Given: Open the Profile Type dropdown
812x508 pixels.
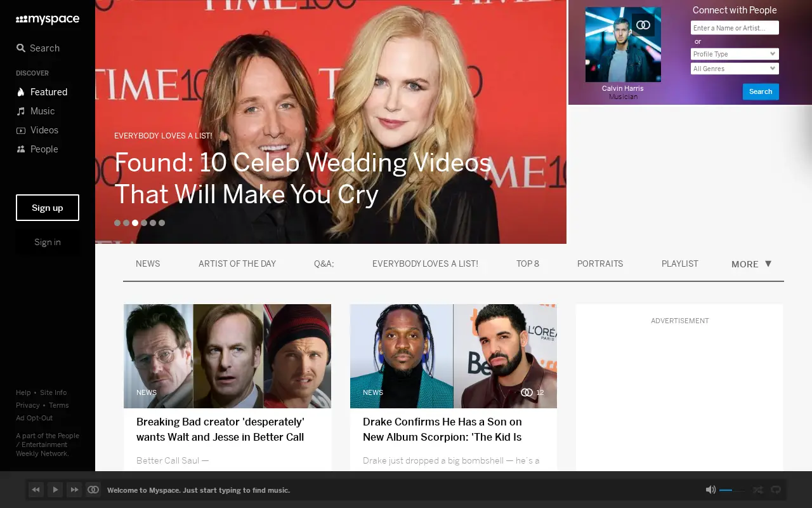Looking at the screenshot, I should click(x=735, y=54).
